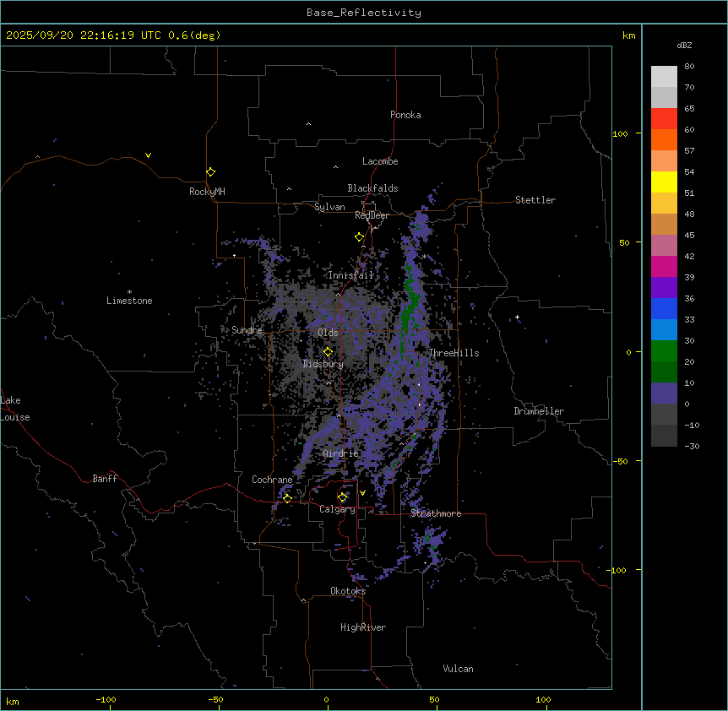Click the Vulcan city label
The image size is (728, 711).
point(458,669)
